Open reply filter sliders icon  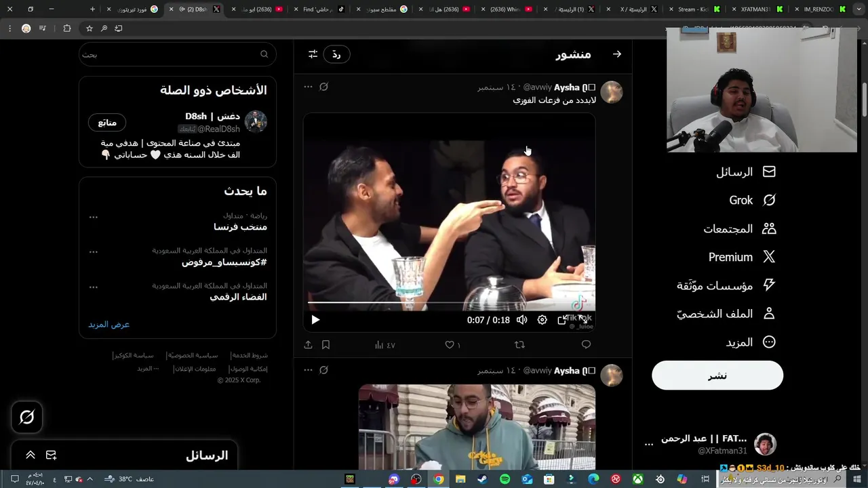point(313,54)
